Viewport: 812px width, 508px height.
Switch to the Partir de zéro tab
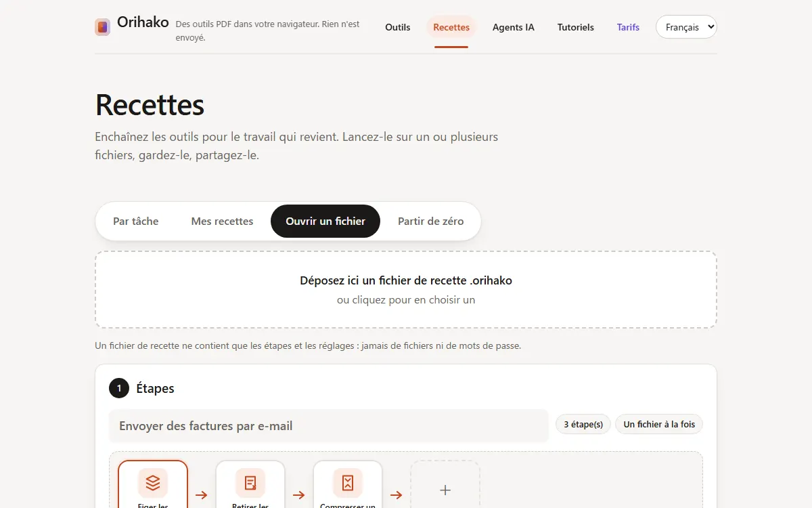click(x=431, y=221)
